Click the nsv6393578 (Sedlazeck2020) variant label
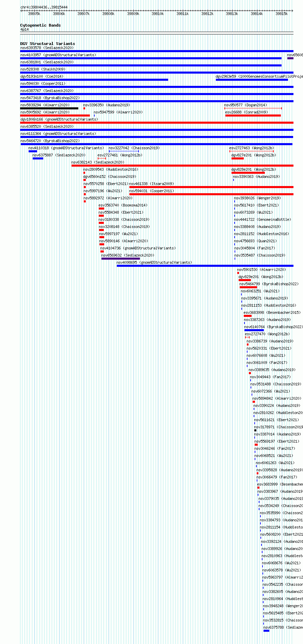303x644 pixels. click(47, 48)
